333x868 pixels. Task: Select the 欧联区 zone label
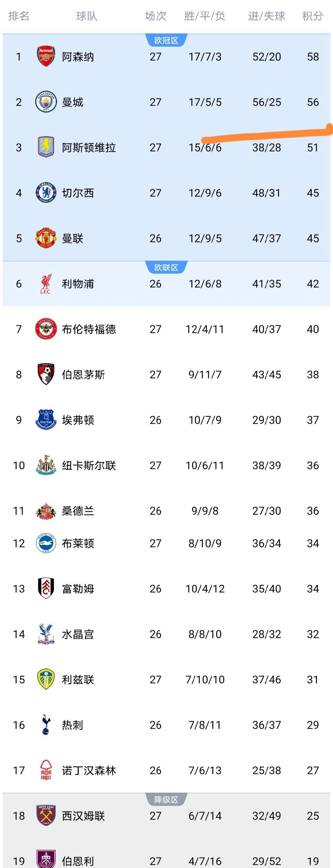[166, 268]
